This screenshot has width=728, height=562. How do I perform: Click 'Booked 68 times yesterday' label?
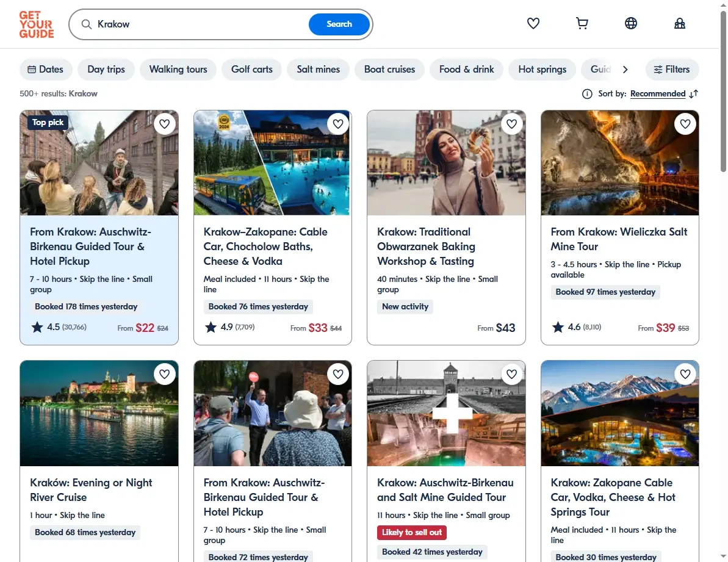[85, 532]
